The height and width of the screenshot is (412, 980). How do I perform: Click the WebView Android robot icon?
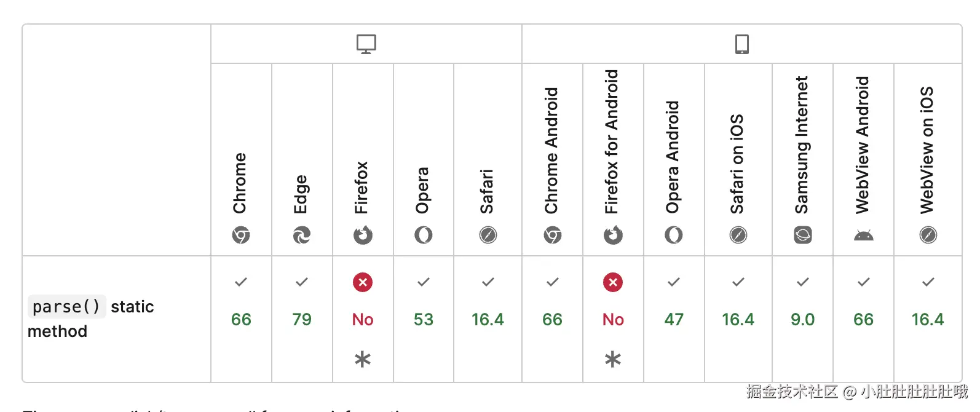(863, 235)
